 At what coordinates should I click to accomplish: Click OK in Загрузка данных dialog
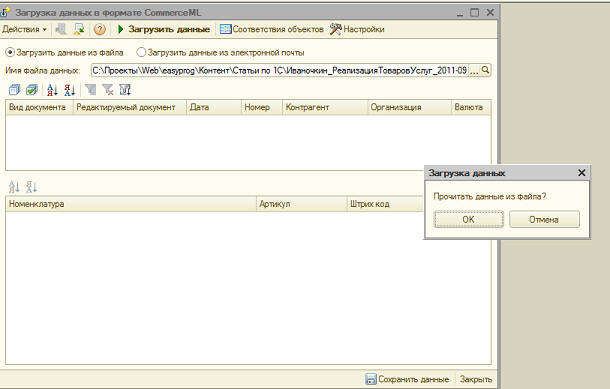click(x=469, y=219)
